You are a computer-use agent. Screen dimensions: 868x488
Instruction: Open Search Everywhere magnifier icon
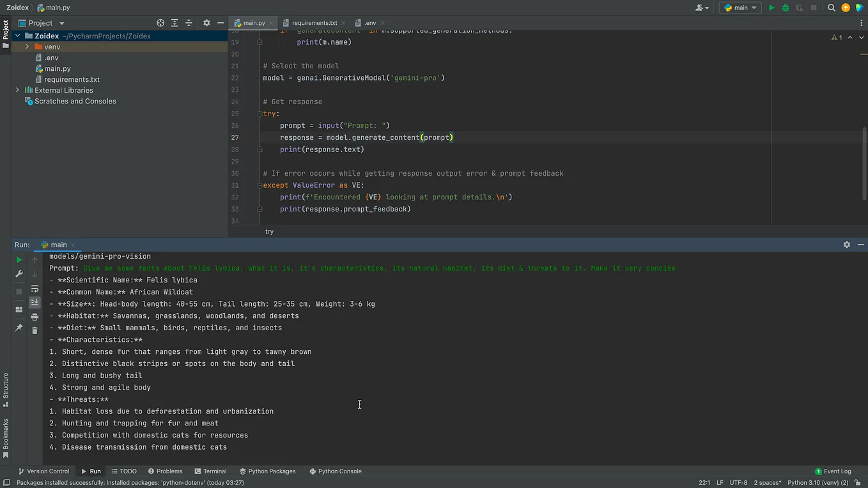pyautogui.click(x=832, y=8)
